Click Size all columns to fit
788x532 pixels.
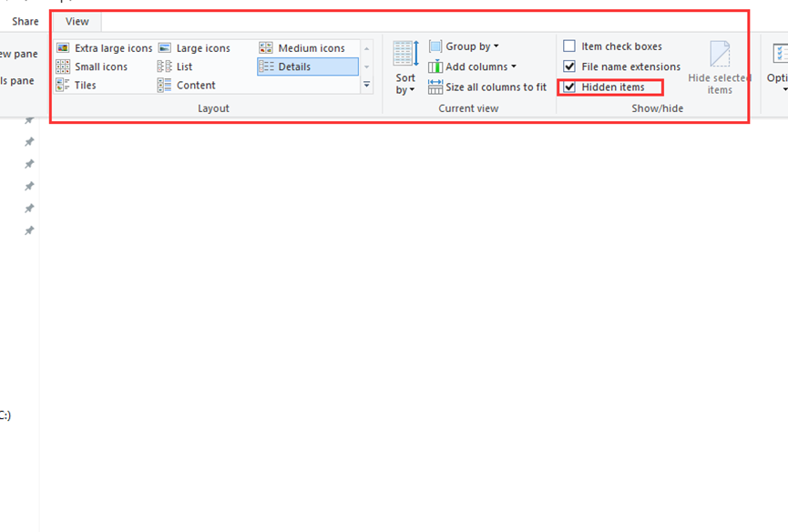[487, 87]
